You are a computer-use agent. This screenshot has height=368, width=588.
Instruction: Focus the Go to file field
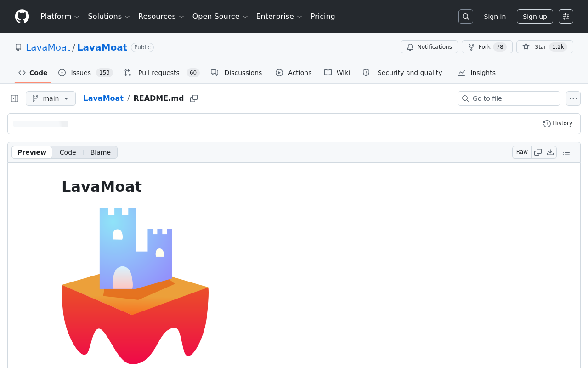[509, 98]
